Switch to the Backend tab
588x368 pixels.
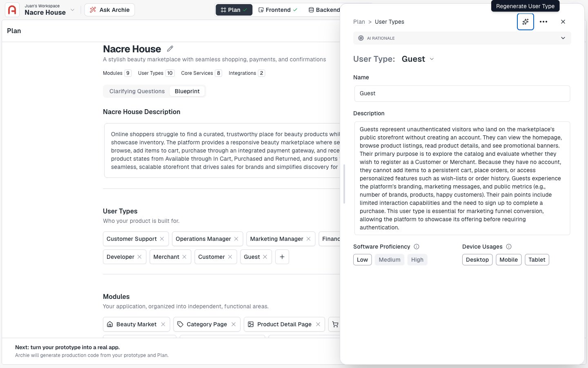point(325,10)
